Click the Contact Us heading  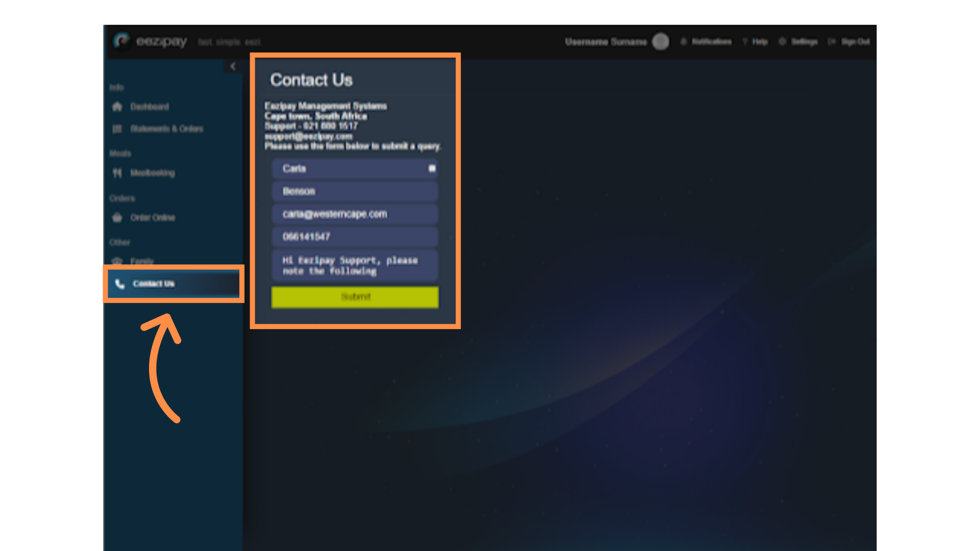pyautogui.click(x=311, y=80)
